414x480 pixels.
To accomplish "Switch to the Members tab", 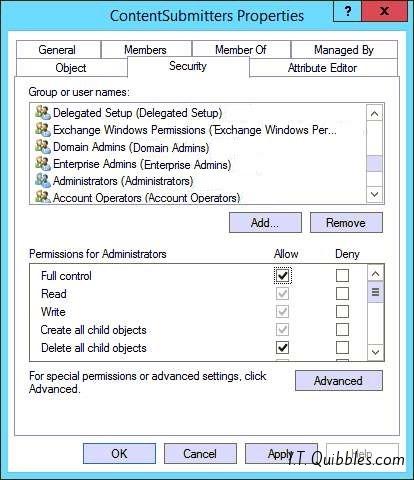I will point(145,50).
